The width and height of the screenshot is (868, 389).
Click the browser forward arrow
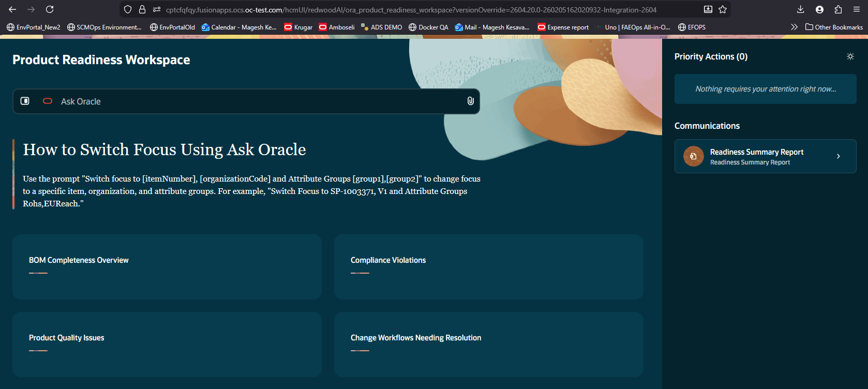(31, 9)
